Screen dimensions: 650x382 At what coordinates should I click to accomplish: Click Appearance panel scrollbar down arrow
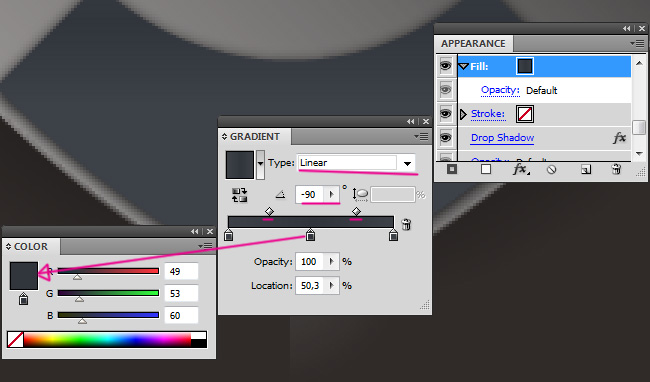pos(639,153)
